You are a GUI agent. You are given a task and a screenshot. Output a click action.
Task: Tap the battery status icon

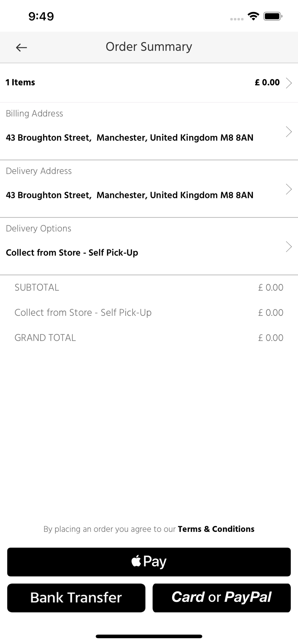pos(273,16)
